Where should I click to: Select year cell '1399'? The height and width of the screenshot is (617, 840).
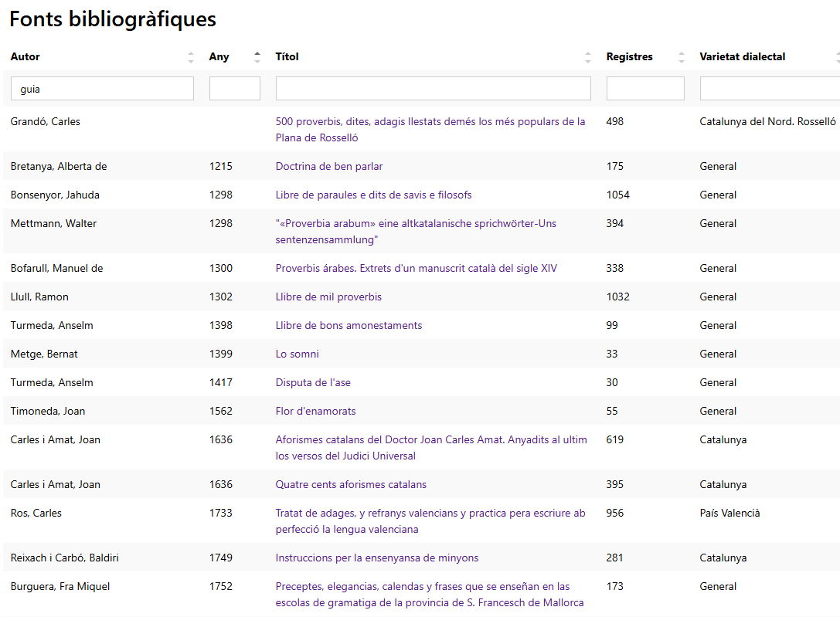point(221,354)
